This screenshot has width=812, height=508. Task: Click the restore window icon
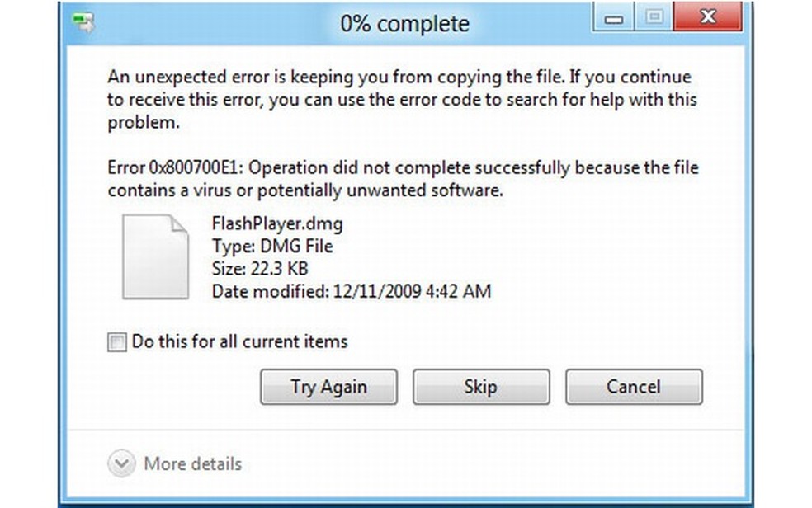(x=654, y=16)
